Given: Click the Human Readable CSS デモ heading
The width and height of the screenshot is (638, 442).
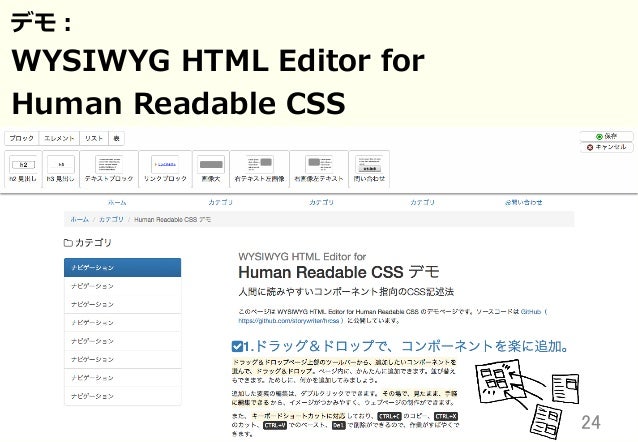Looking at the screenshot, I should coord(339,272).
